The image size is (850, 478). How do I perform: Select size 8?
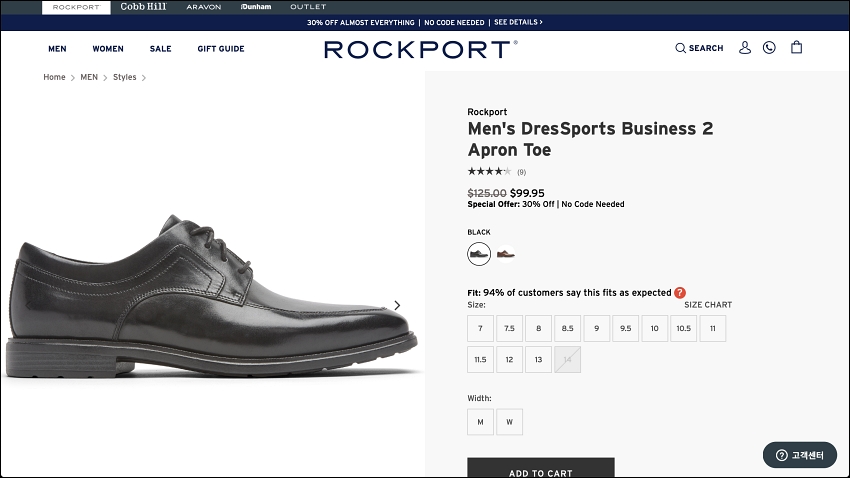tap(538, 328)
